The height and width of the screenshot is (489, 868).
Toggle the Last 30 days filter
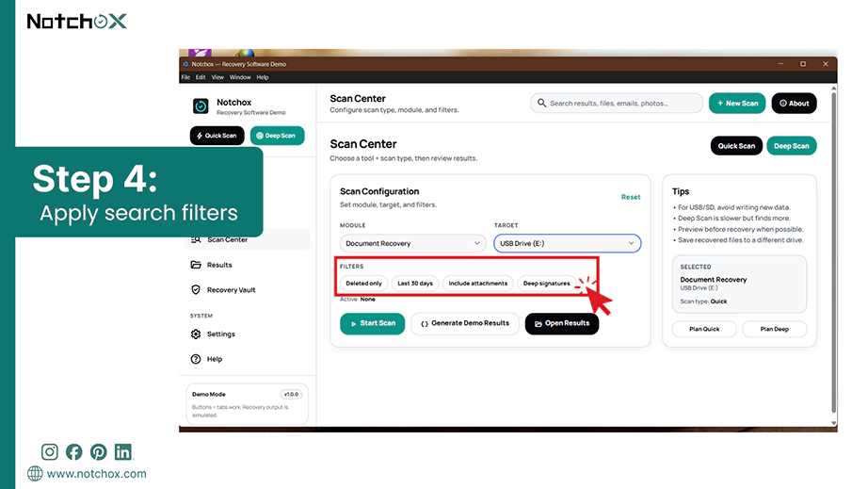[x=415, y=283]
